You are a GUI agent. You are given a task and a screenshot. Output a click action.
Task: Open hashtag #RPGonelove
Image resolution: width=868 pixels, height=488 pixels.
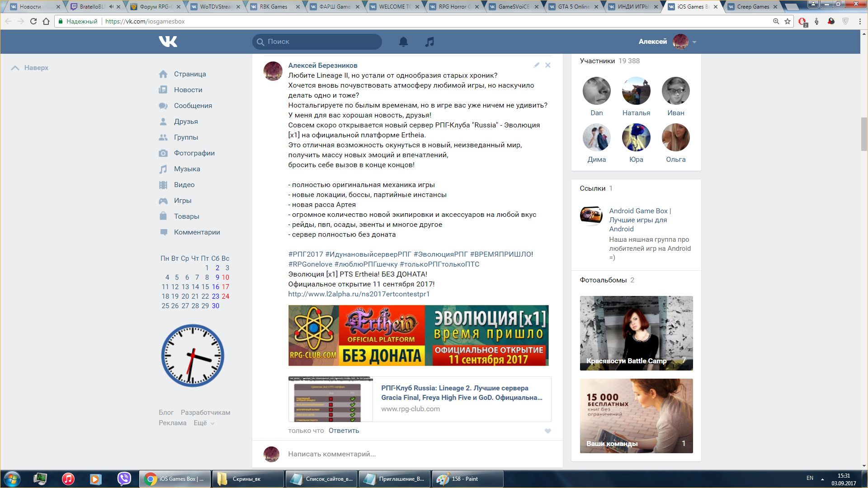(x=310, y=264)
